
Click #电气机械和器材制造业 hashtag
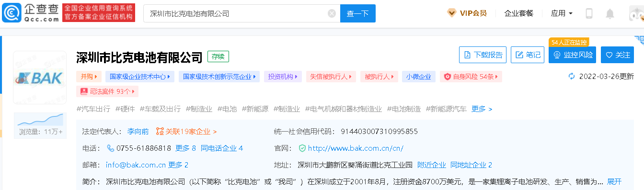343,109
